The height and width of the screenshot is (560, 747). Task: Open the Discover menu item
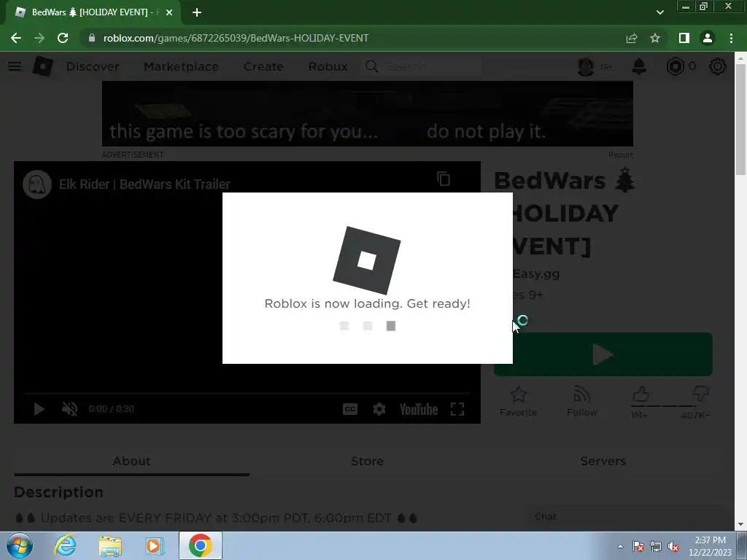[93, 66]
